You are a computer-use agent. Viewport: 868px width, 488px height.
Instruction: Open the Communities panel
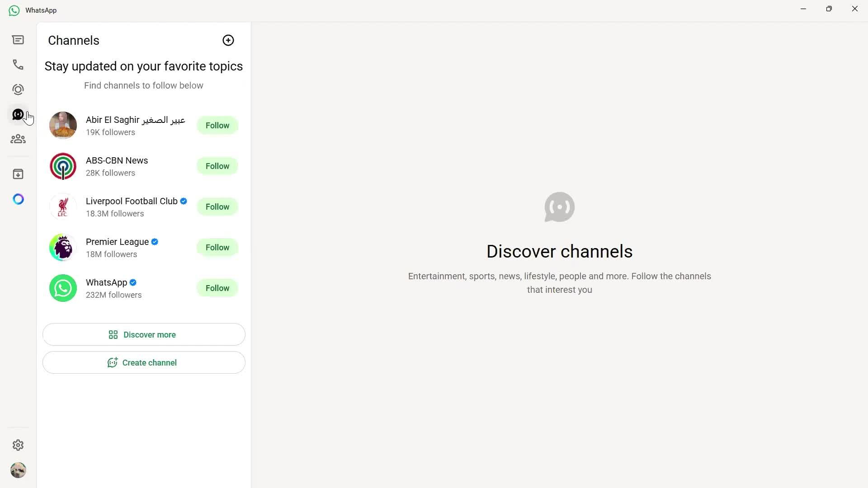tap(18, 139)
